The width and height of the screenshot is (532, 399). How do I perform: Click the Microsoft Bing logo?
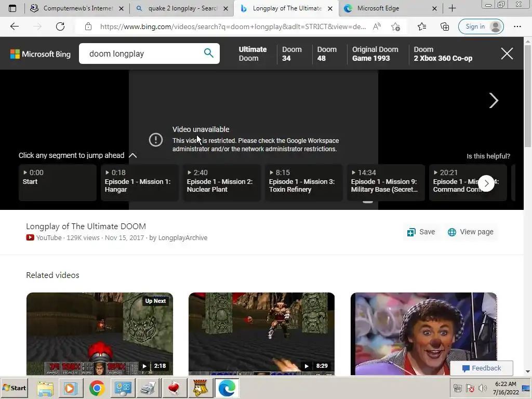pos(41,54)
